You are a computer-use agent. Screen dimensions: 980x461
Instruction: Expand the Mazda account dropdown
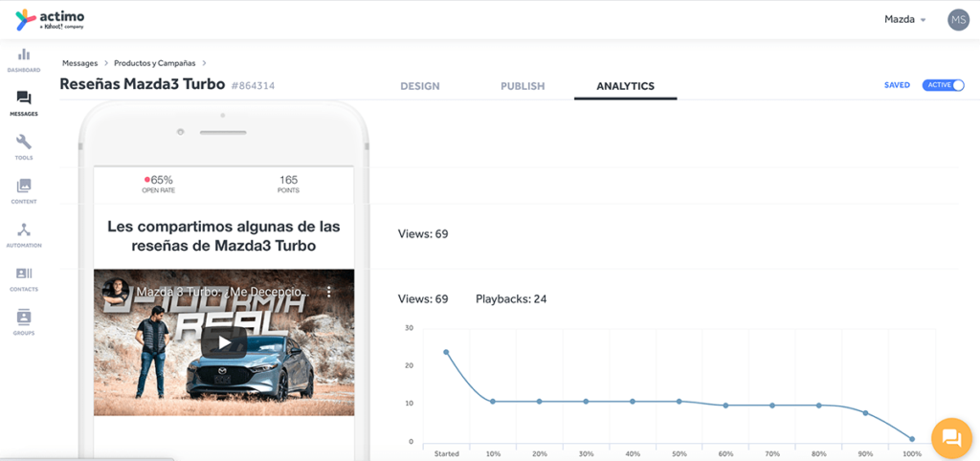point(904,19)
